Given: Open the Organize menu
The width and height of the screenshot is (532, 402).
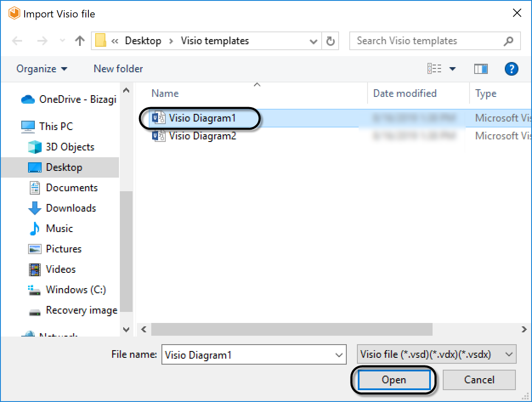Looking at the screenshot, I should pos(42,69).
